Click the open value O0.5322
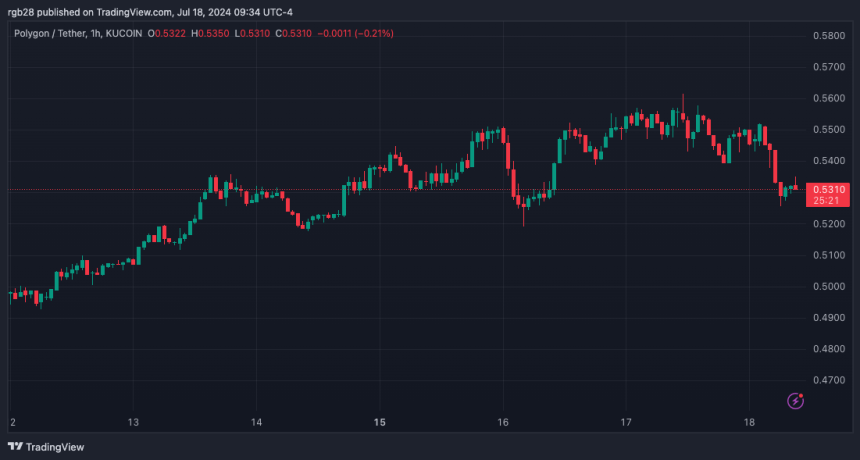 coord(165,33)
